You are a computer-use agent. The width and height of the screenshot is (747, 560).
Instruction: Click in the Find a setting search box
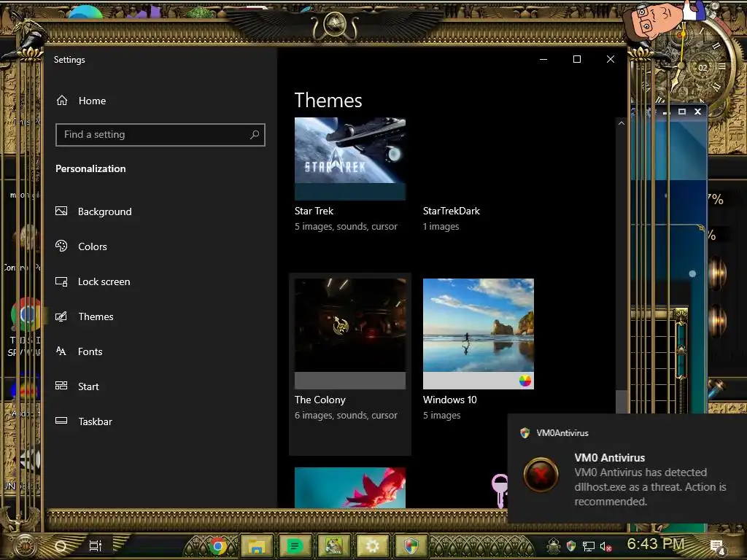[160, 135]
